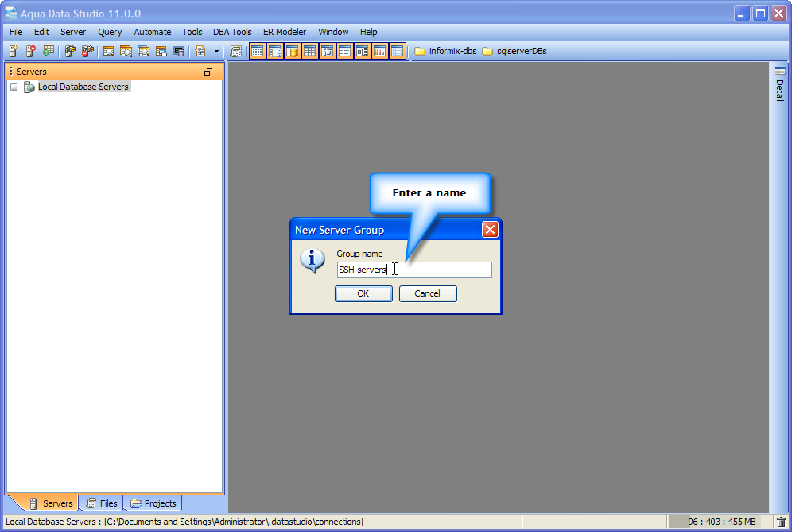Open the Window menu
The height and width of the screenshot is (532, 792).
point(333,32)
